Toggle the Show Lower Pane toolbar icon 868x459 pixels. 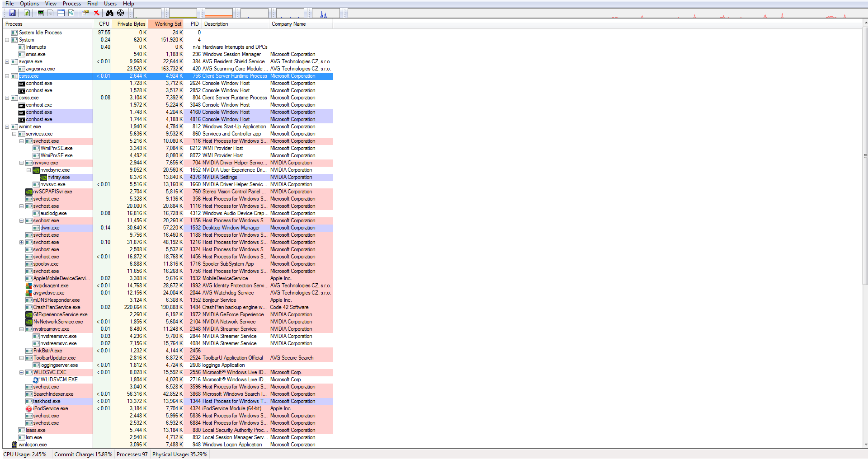tap(61, 13)
